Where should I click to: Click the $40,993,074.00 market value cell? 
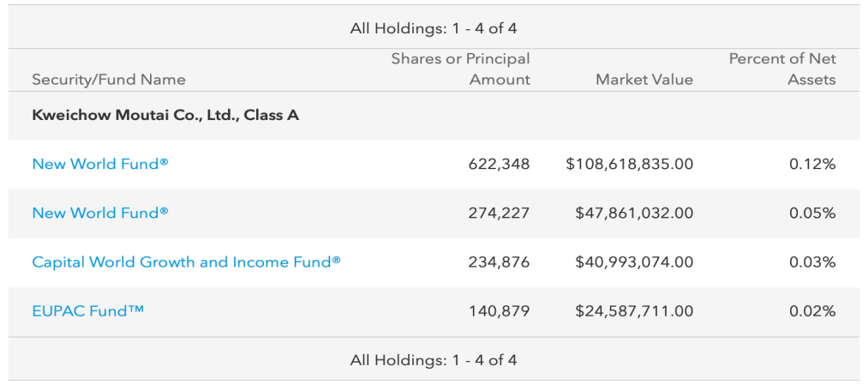coord(634,262)
